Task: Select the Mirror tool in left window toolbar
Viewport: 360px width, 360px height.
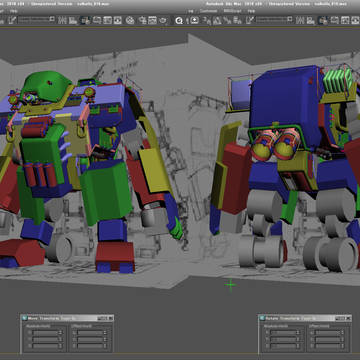Action: pos(62,20)
